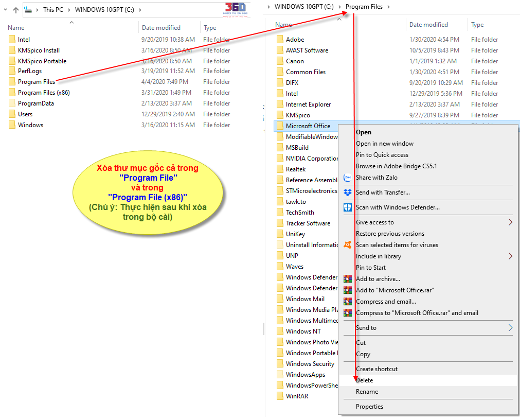Click the drive icon in left address bar

coord(28,10)
